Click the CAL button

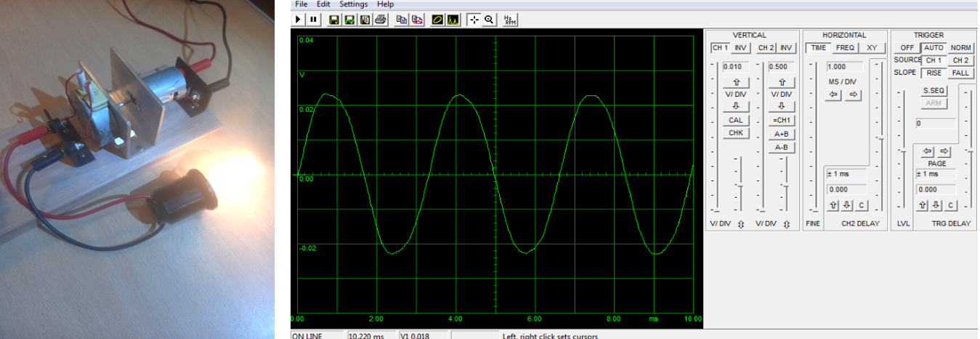pos(734,120)
